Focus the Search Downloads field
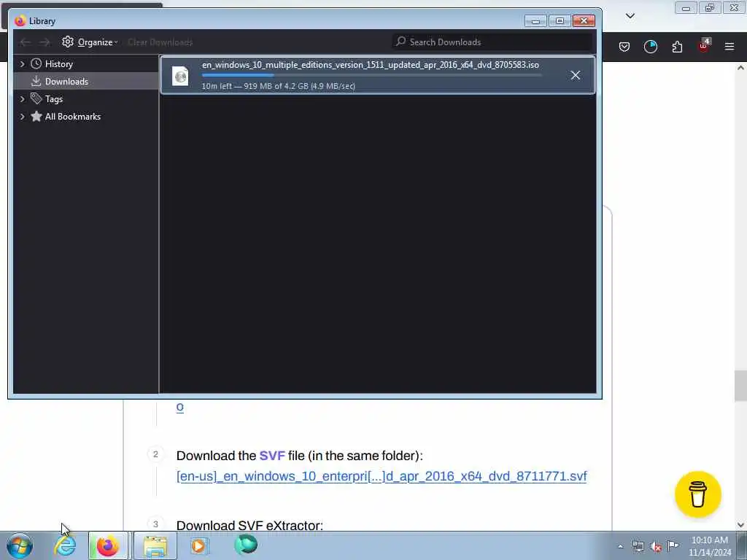 pyautogui.click(x=492, y=42)
